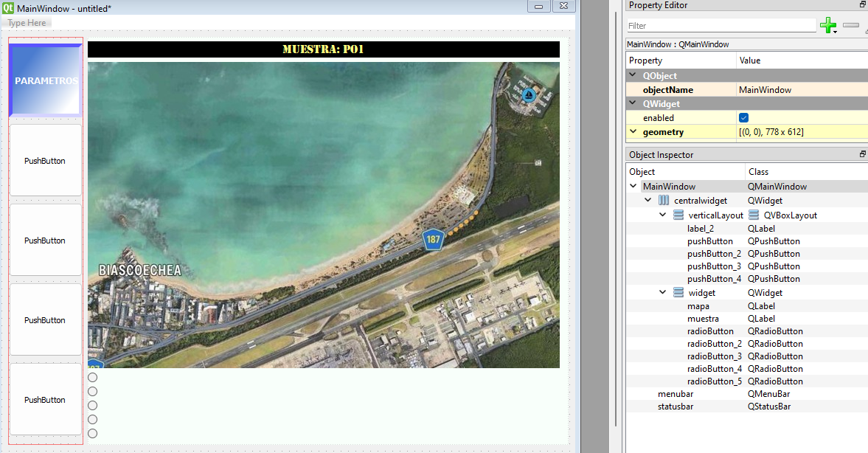
Task: Select the first radio button below the map
Action: (93, 378)
